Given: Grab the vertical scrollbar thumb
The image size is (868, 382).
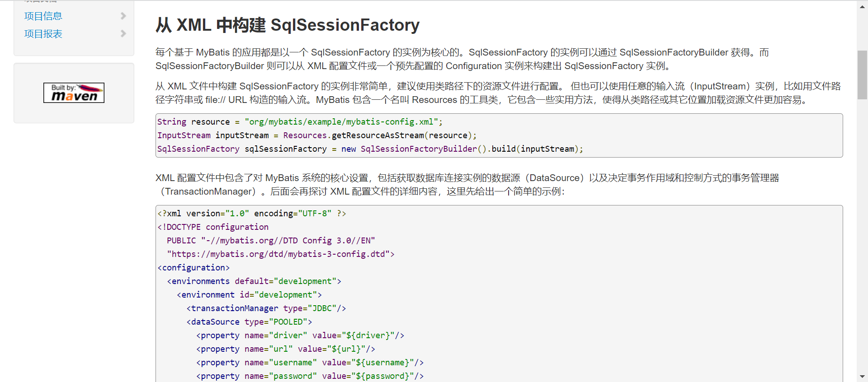Looking at the screenshot, I should point(862,75).
